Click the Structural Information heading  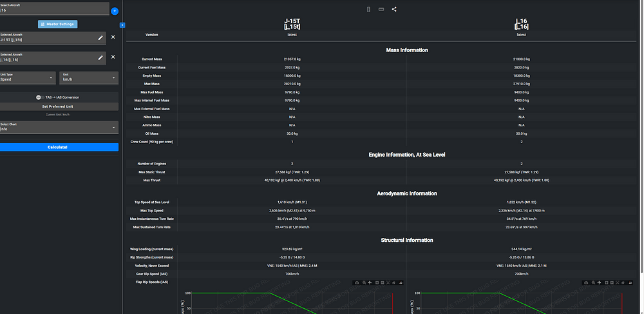click(x=407, y=240)
